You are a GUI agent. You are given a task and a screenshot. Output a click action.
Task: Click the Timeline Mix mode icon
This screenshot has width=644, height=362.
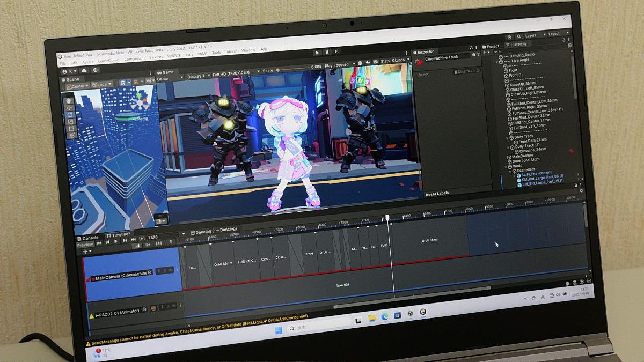pos(137,246)
